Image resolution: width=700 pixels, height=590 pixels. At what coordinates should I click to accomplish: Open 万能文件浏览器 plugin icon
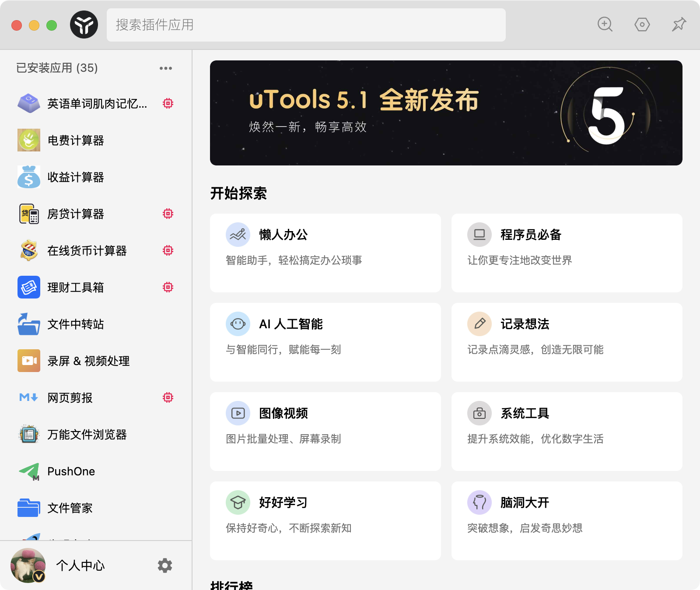[x=29, y=434]
